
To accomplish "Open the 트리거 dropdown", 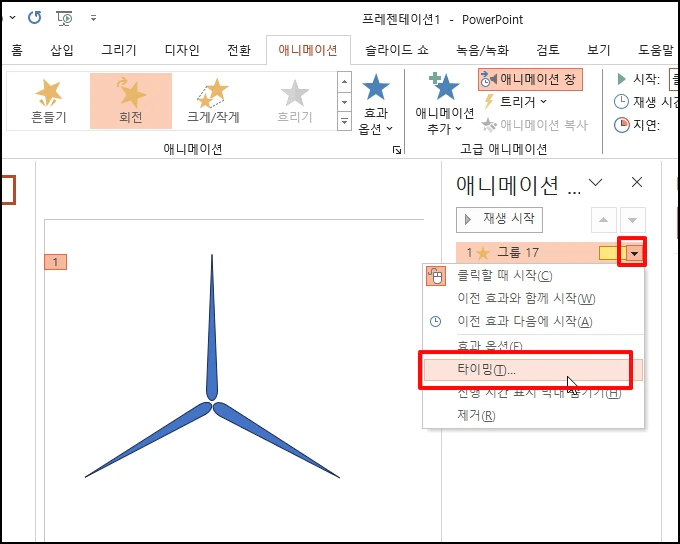I will coord(515,102).
